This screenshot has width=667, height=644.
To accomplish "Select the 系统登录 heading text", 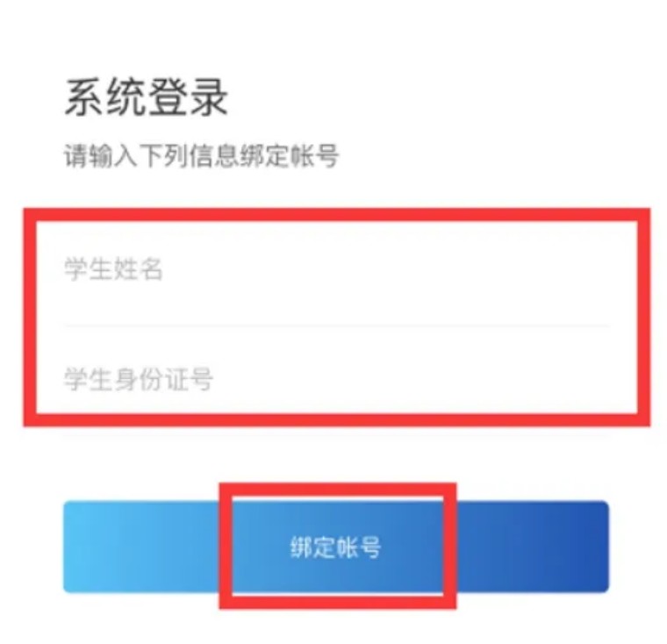I will 146,97.
